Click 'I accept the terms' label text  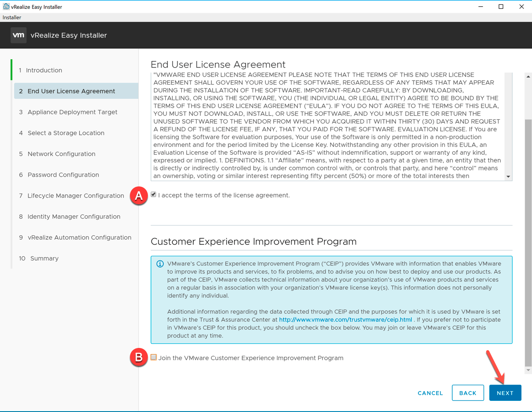tap(224, 195)
